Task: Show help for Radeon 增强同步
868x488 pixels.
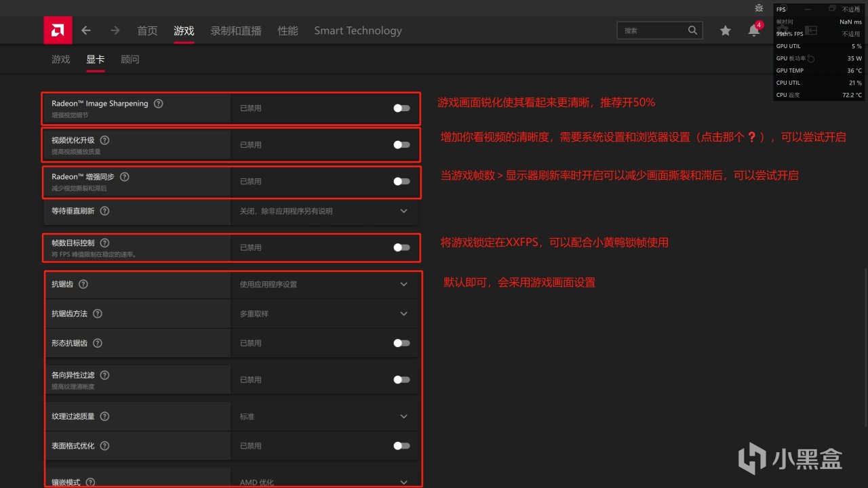Action: (124, 177)
